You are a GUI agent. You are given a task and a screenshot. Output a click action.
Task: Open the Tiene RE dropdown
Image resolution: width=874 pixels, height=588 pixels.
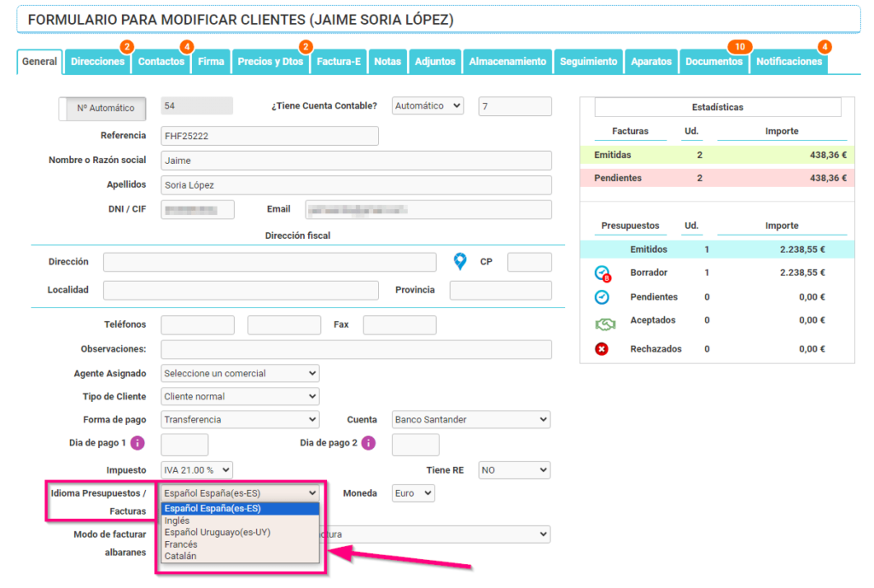pos(514,469)
